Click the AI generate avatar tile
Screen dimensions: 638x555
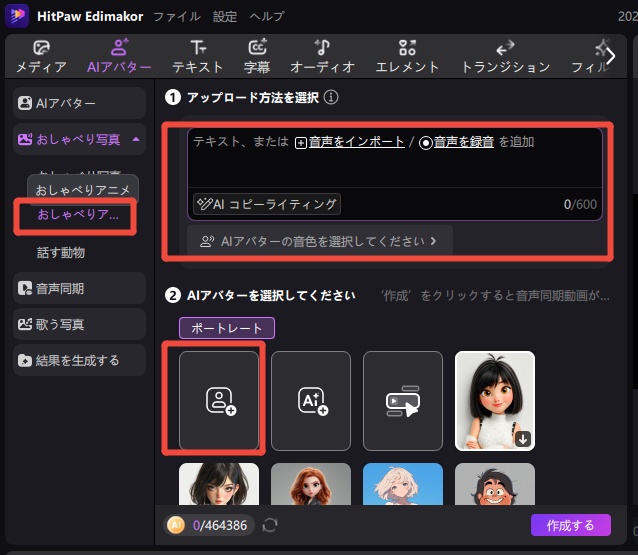(x=311, y=401)
